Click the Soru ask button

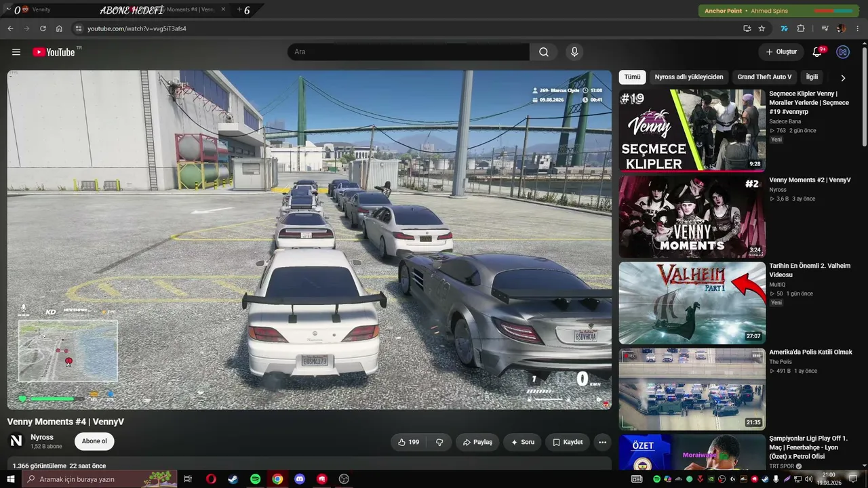click(523, 442)
